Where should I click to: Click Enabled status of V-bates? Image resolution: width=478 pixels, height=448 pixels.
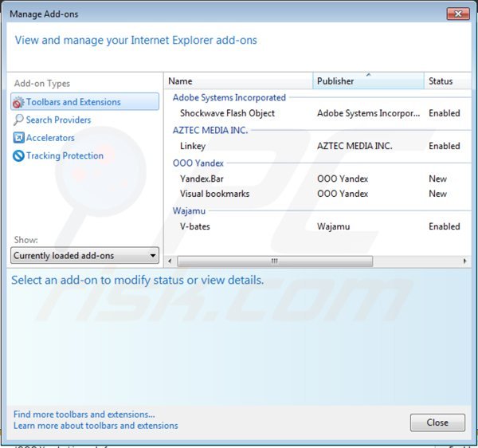pyautogui.click(x=445, y=226)
